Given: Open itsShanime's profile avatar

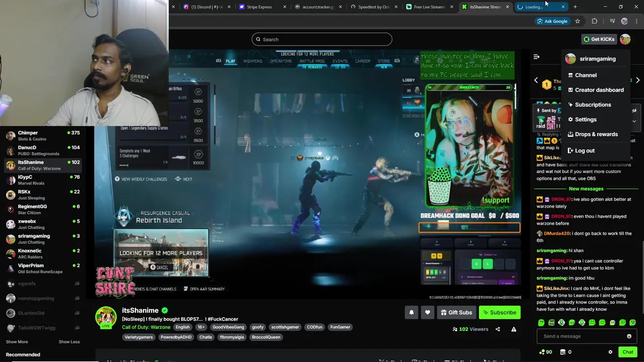Looking at the screenshot, I should tap(106, 317).
